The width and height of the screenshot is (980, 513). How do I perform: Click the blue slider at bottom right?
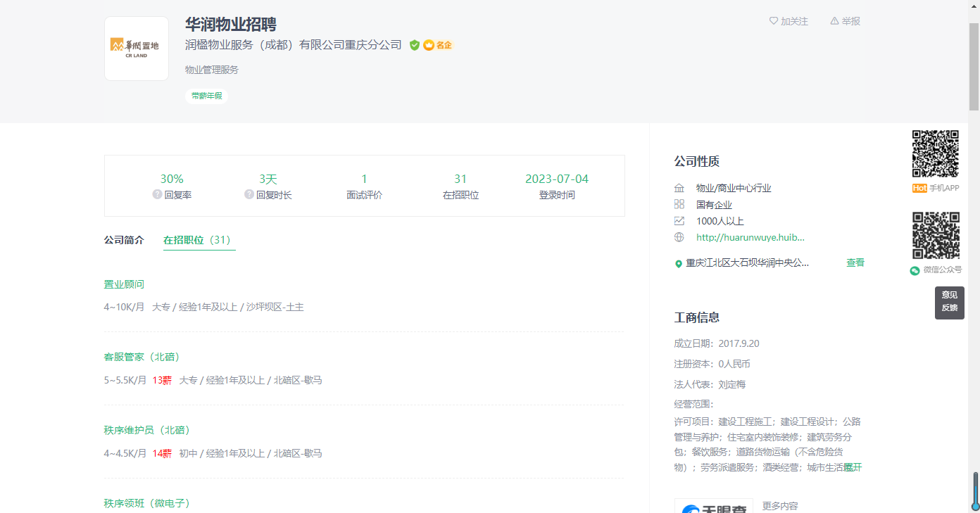[976, 490]
